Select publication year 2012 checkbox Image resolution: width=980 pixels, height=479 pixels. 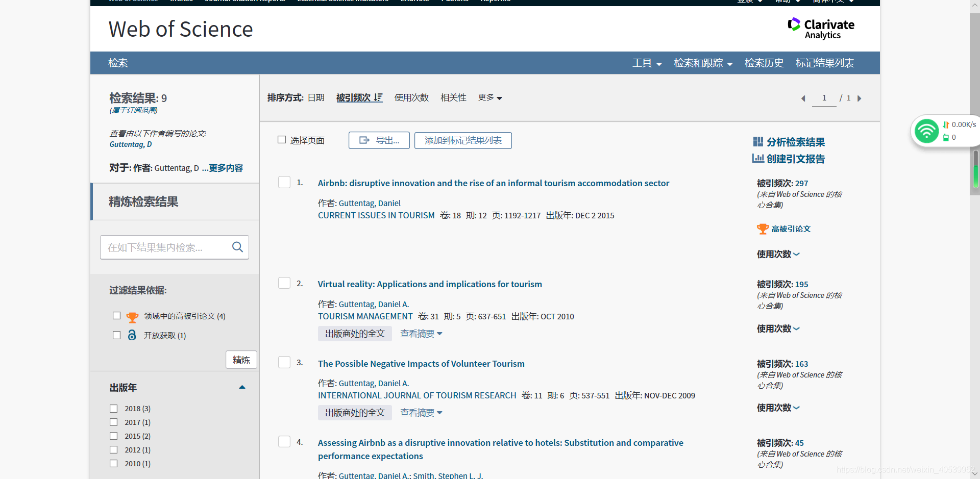114,450
